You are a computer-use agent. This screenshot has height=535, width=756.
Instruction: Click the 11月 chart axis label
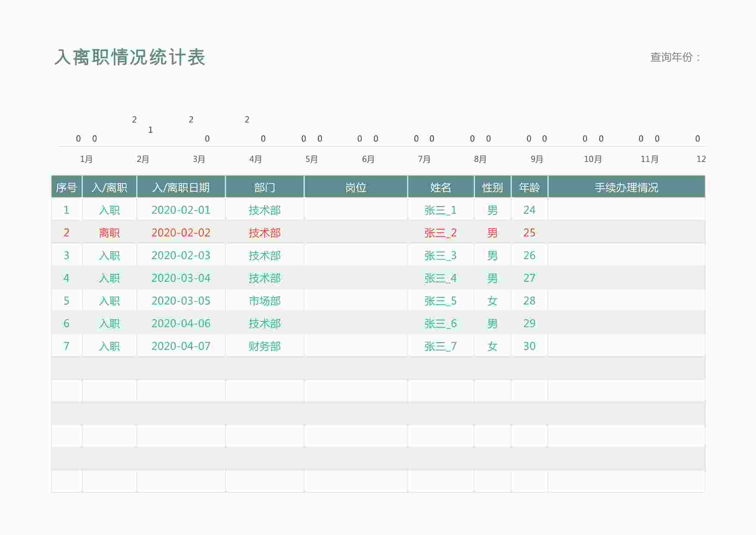649,159
